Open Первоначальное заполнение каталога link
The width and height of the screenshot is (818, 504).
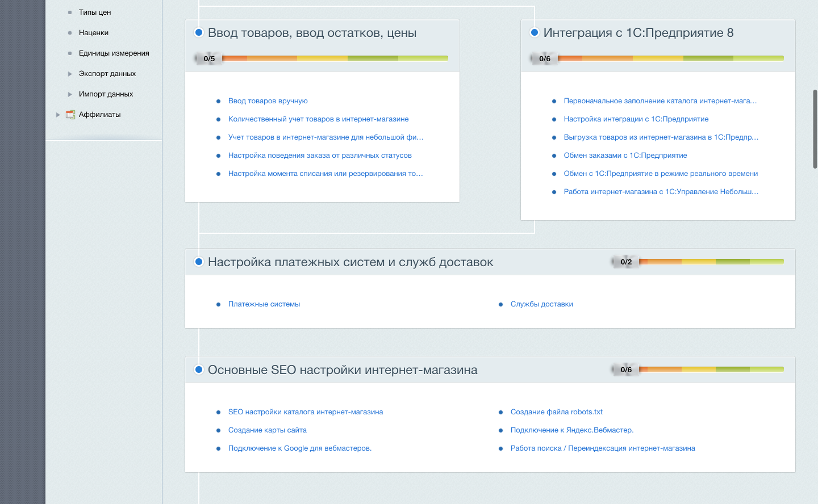[660, 101]
